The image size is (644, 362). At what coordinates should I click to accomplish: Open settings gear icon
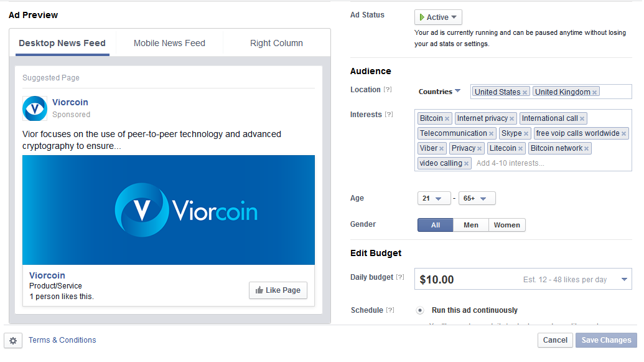pyautogui.click(x=13, y=341)
